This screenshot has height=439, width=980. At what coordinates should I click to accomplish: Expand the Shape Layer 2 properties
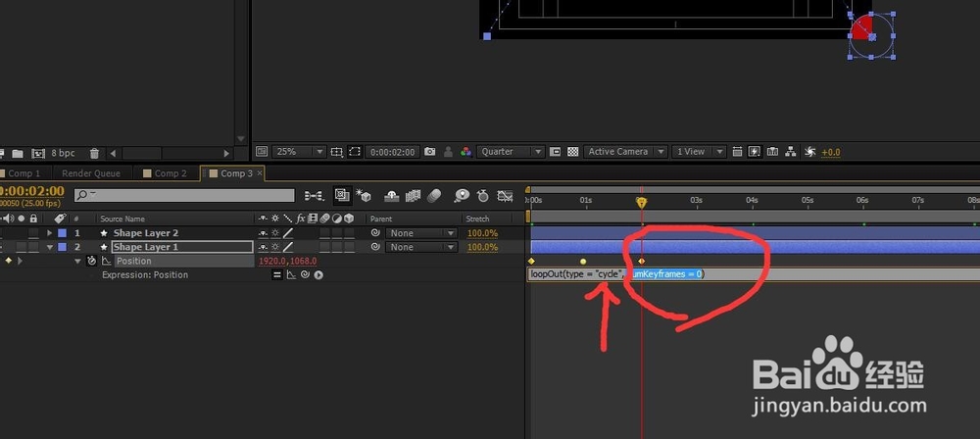(x=49, y=232)
